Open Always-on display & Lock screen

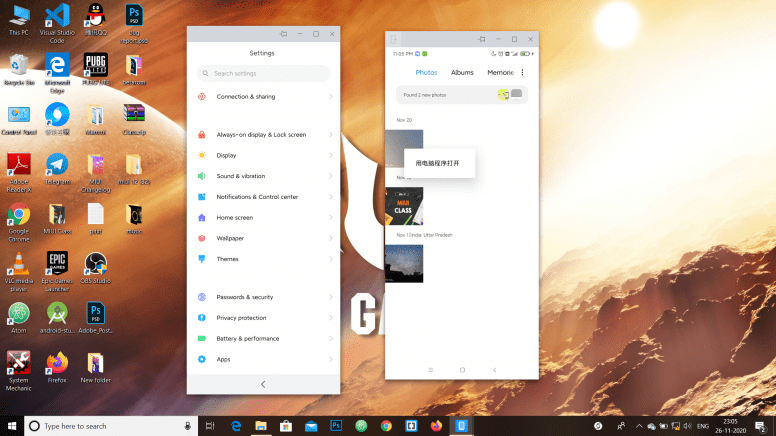pos(264,135)
